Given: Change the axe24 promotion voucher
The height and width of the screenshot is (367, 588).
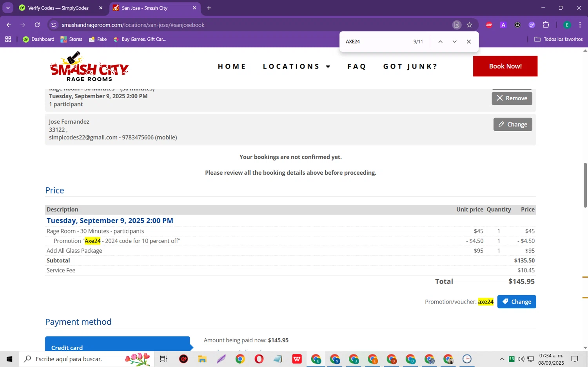Looking at the screenshot, I should [517, 302].
